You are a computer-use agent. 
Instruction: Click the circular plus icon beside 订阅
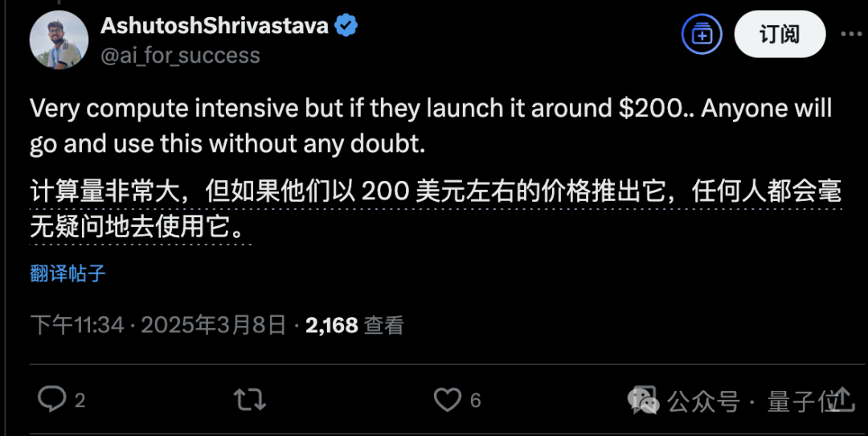point(702,35)
